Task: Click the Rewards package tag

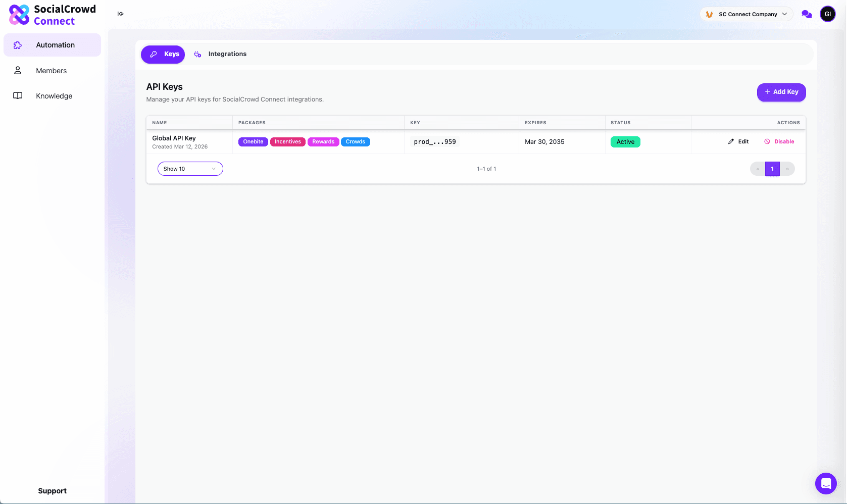Action: click(x=323, y=142)
